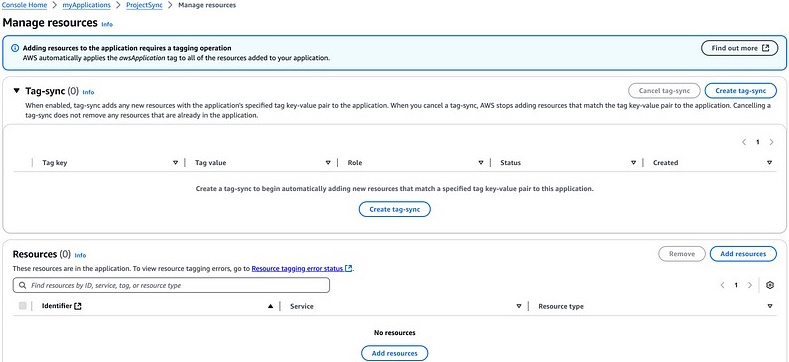The image size is (789, 362).
Task: Click the Find out more button
Action: [740, 48]
